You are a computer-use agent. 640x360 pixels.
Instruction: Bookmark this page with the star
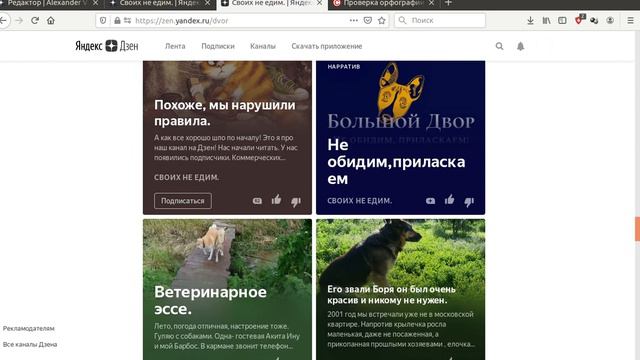coord(382,20)
